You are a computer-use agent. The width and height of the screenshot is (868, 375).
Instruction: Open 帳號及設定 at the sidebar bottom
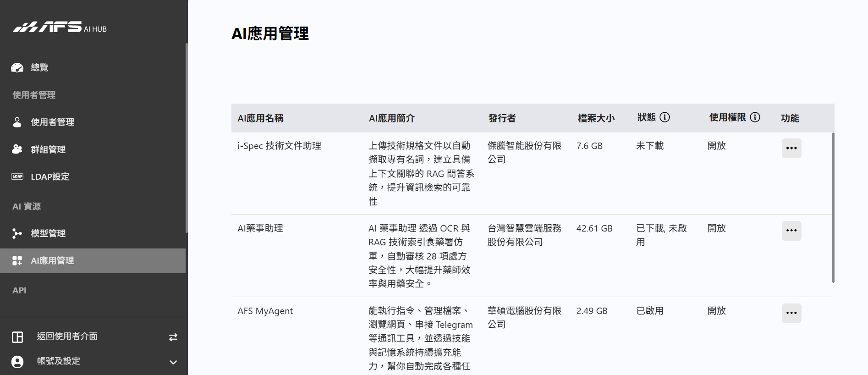[x=94, y=362]
